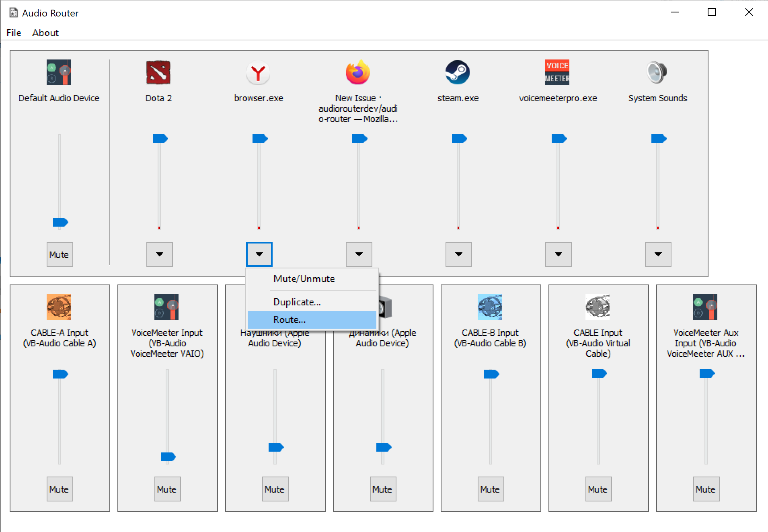Click the browser.exe Yandex icon

(259, 73)
